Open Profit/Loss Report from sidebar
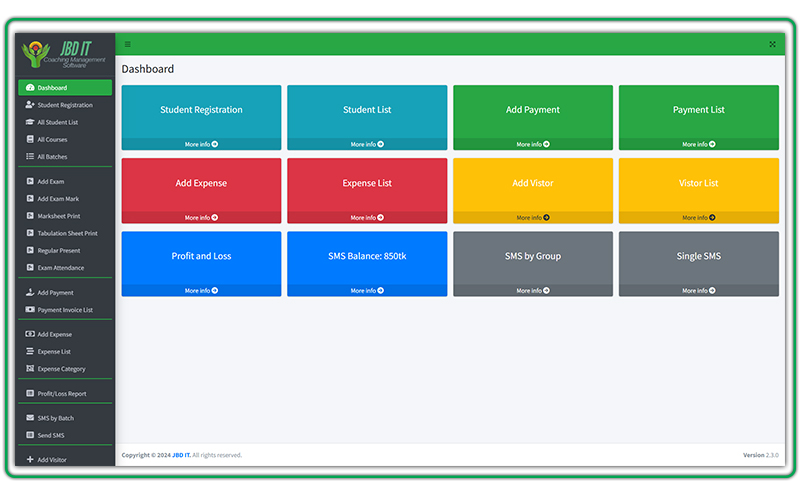800x500 pixels. coord(62,394)
